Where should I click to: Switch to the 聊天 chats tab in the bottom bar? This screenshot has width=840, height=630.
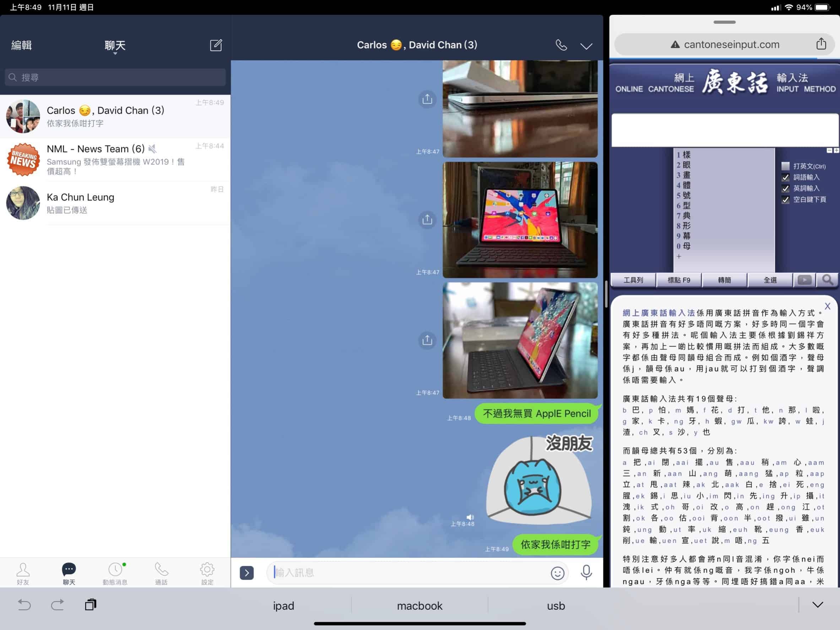click(x=69, y=574)
